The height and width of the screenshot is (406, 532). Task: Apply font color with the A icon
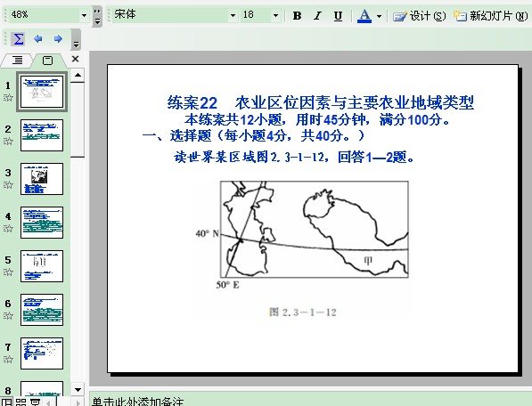tap(364, 16)
